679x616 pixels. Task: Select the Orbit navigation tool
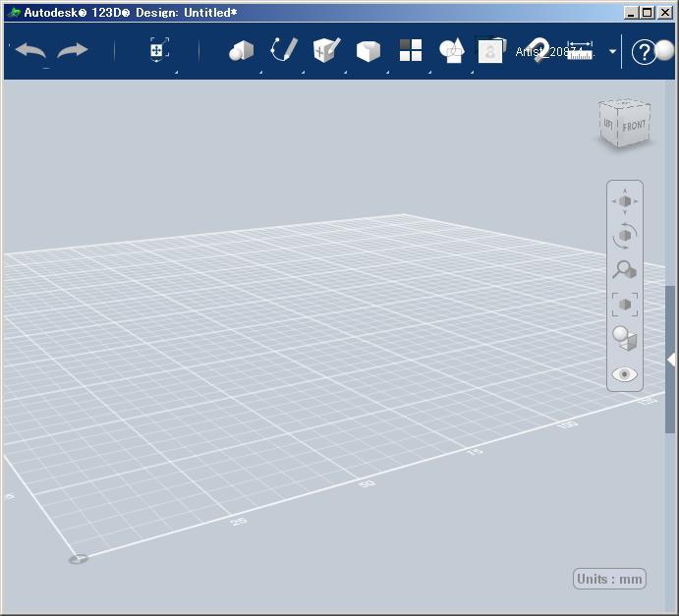(625, 236)
